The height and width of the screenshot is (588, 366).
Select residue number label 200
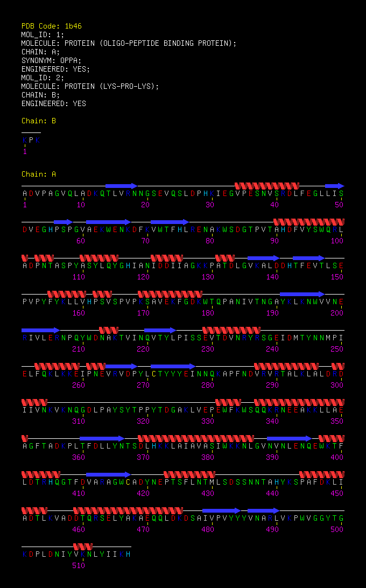(337, 313)
